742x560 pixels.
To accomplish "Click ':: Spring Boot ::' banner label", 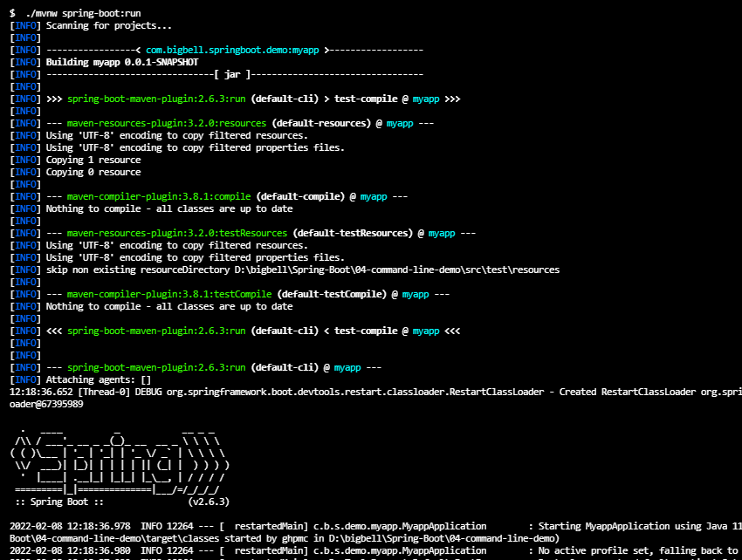I will 59,502.
